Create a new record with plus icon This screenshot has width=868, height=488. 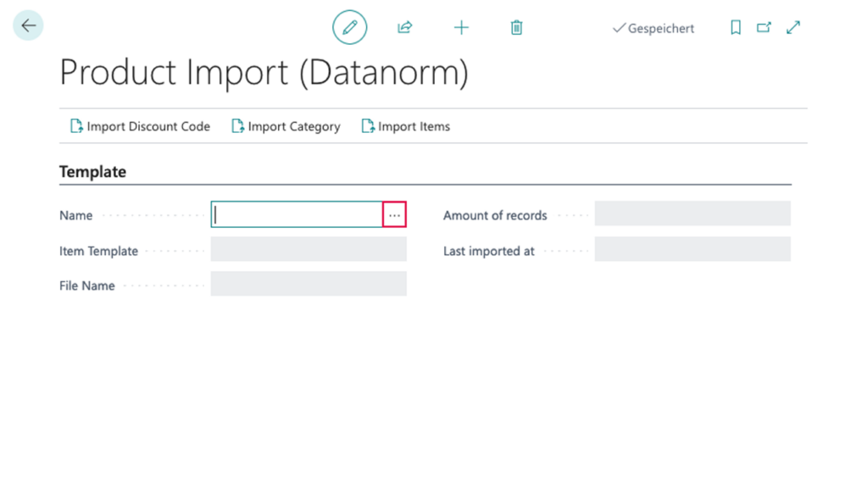[x=461, y=27]
